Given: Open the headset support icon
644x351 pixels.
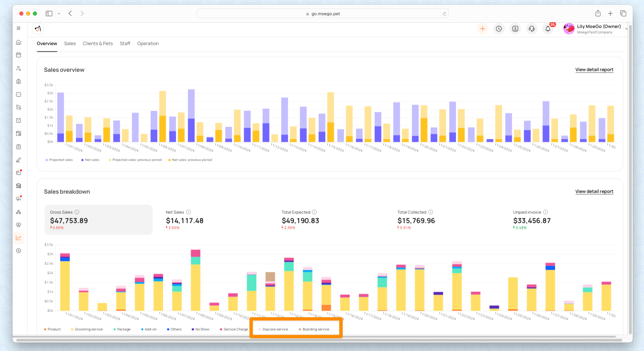Looking at the screenshot, I should 531,29.
